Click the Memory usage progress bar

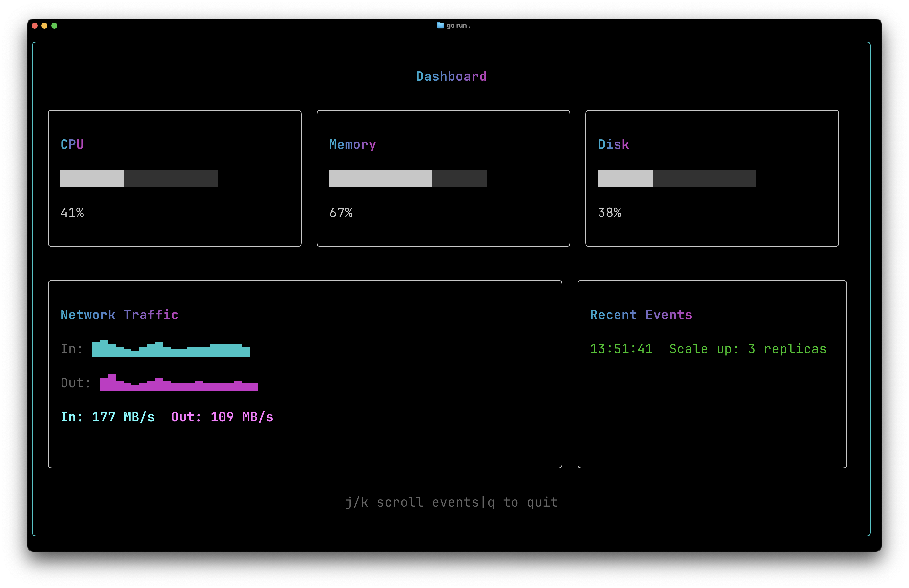408,178
